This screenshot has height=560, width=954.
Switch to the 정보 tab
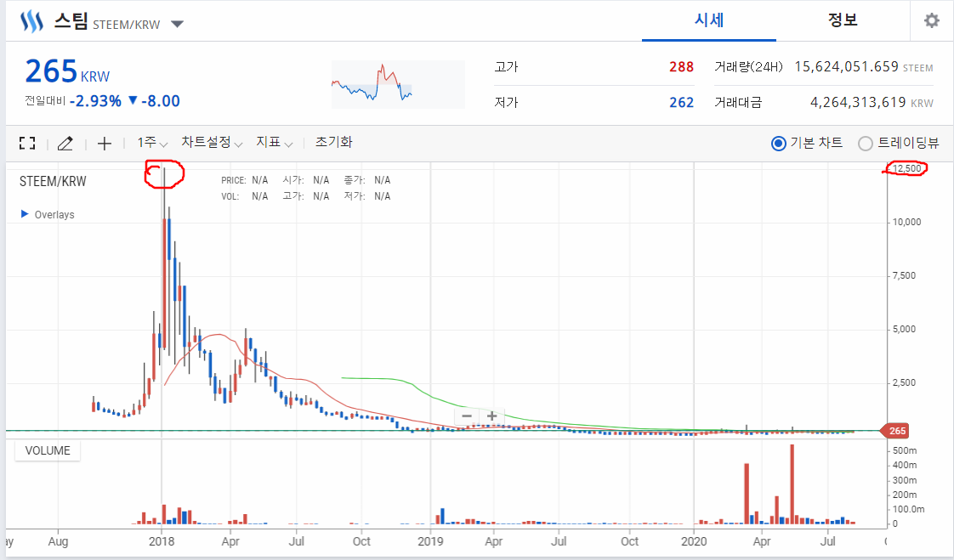843,20
